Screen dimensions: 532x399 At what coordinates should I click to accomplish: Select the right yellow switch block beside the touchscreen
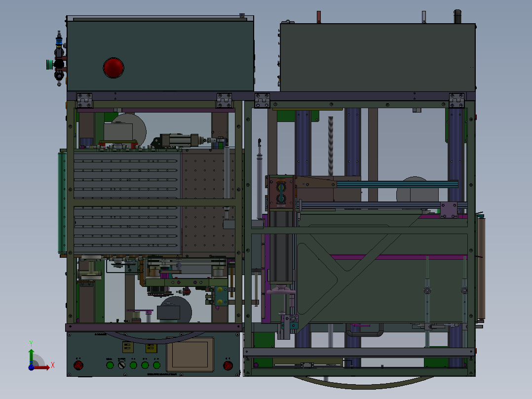[151, 348]
